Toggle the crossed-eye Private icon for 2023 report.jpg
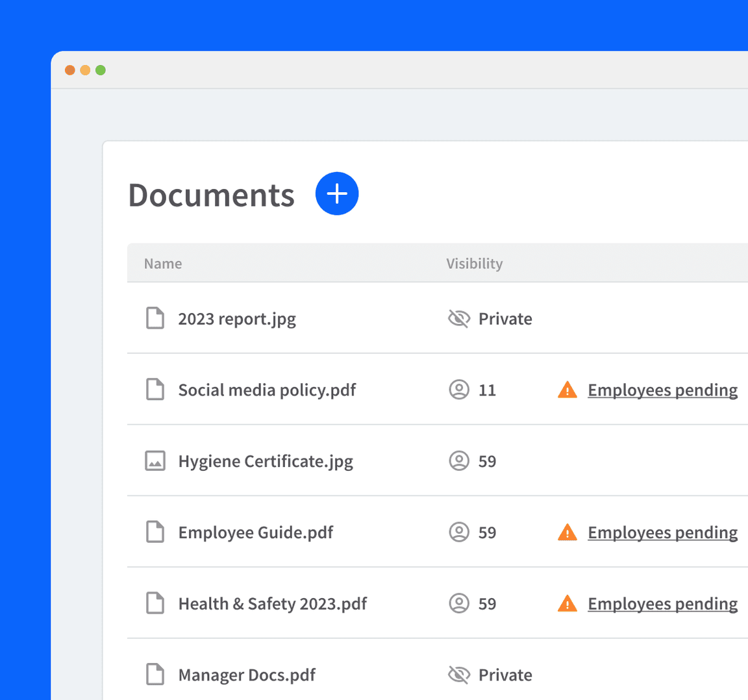748x700 pixels. coord(459,318)
